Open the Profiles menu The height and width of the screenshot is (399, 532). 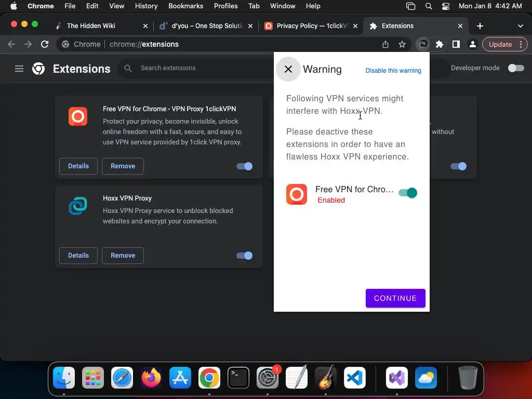click(225, 6)
